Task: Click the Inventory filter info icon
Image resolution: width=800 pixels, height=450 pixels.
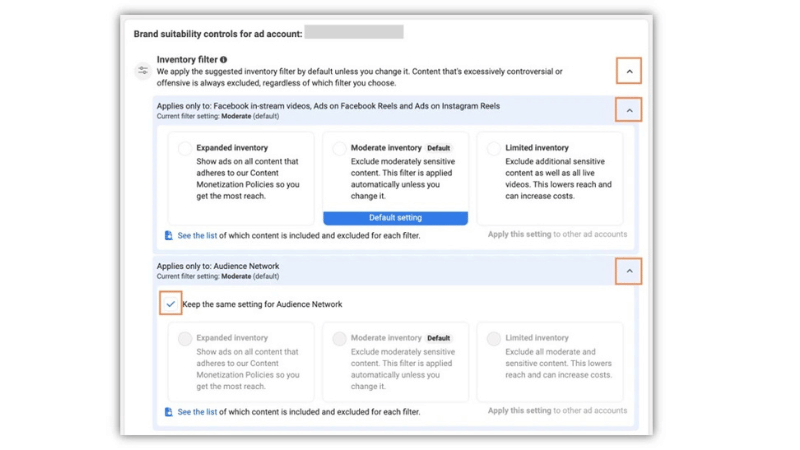Action: (x=223, y=60)
